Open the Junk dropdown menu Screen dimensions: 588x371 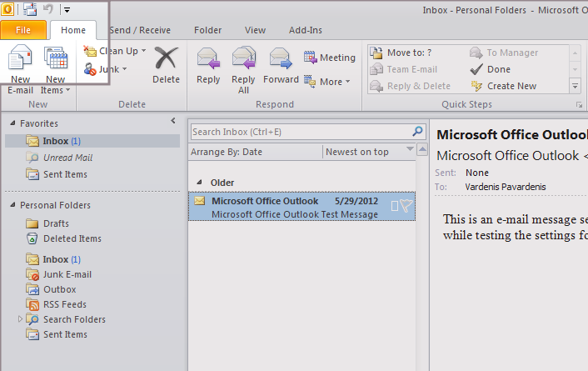105,69
